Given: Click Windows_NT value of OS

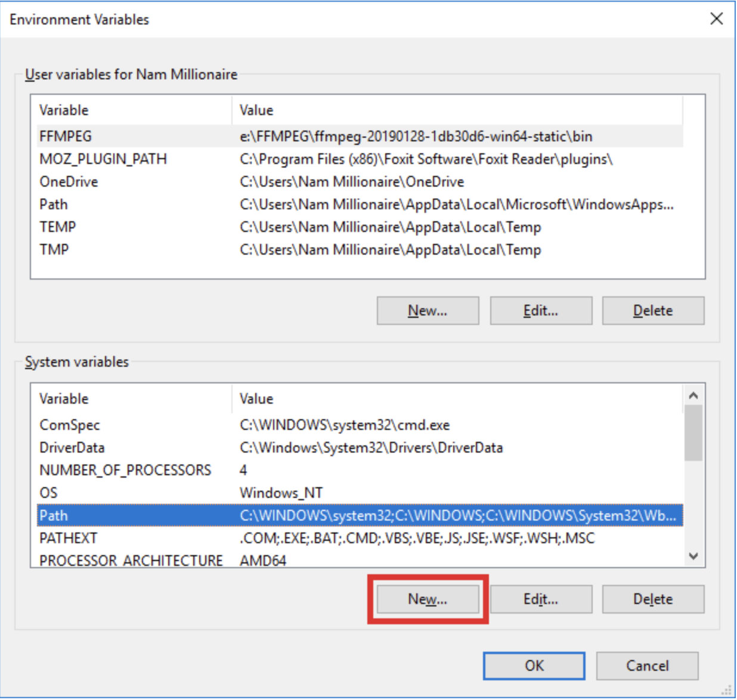Looking at the screenshot, I should pos(281,493).
